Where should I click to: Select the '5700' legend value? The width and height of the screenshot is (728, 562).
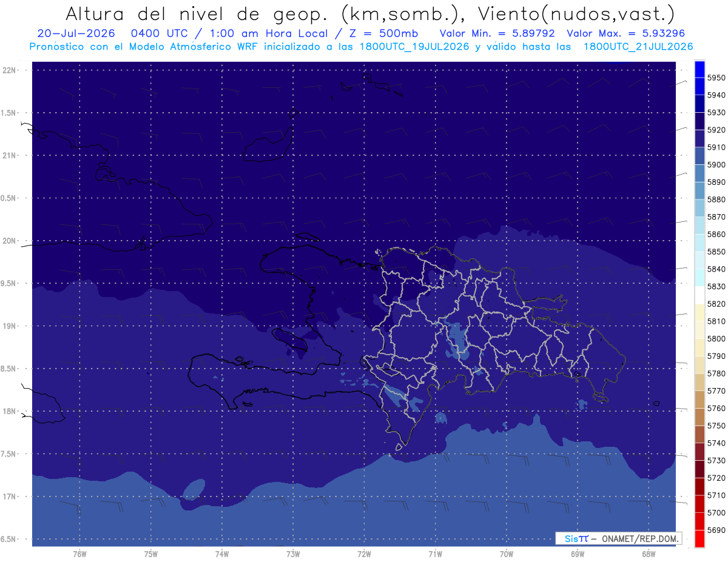716,512
